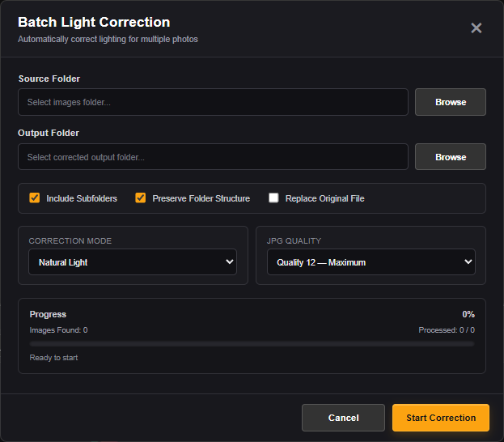504x442 pixels.
Task: Click the 'Output Folder' label
Action: (49, 133)
